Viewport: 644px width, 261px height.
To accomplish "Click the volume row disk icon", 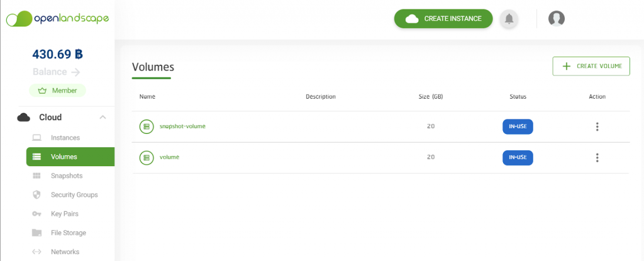I will pos(146,157).
